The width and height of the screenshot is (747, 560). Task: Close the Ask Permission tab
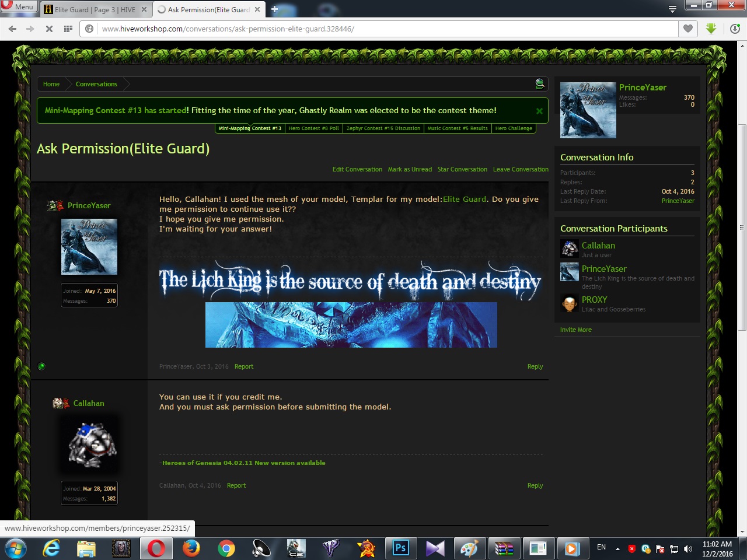click(x=257, y=9)
